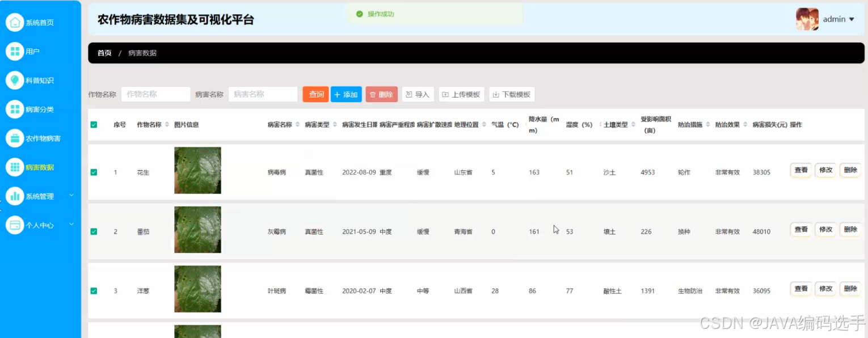Sort table by 病害类型 column arrows
The width and height of the screenshot is (868, 338).
point(335,125)
